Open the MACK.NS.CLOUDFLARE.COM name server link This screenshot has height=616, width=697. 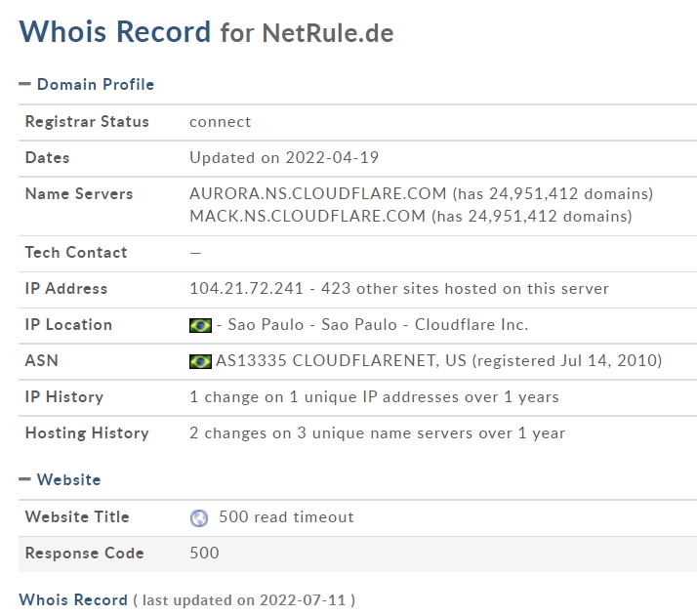[307, 217]
